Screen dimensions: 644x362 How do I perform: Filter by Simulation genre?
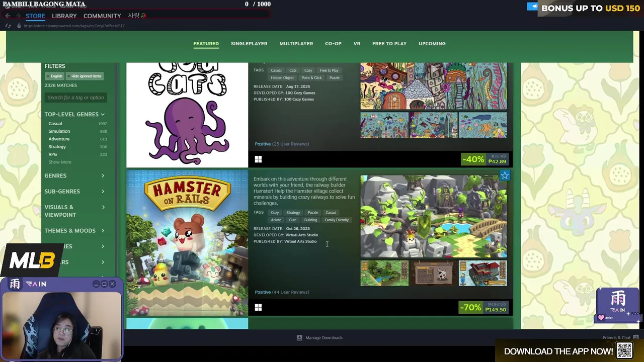59,131
